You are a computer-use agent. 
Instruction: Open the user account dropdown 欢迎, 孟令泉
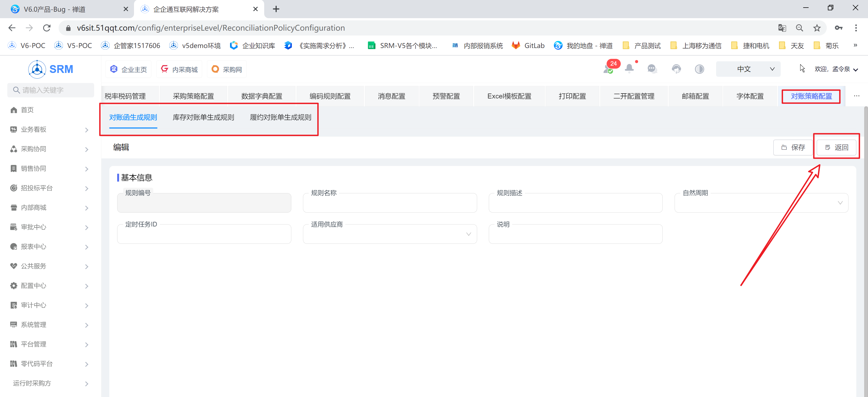pyautogui.click(x=836, y=69)
